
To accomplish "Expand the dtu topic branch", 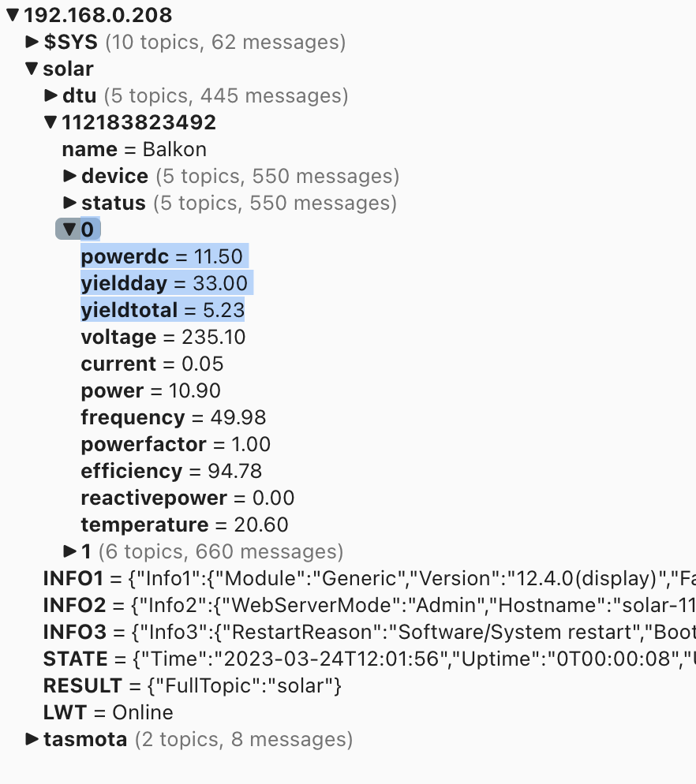I will 51,95.
